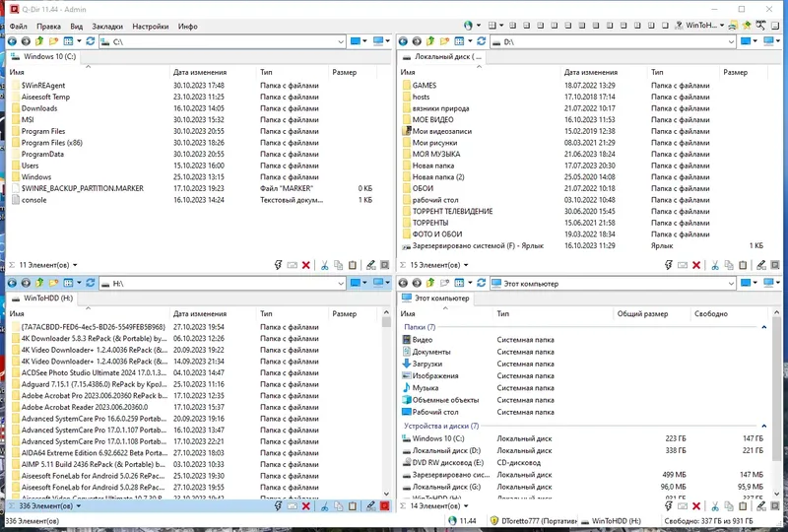Select four-pane layout icon in toolbar
Screen dimensions: 788x532
point(492,26)
